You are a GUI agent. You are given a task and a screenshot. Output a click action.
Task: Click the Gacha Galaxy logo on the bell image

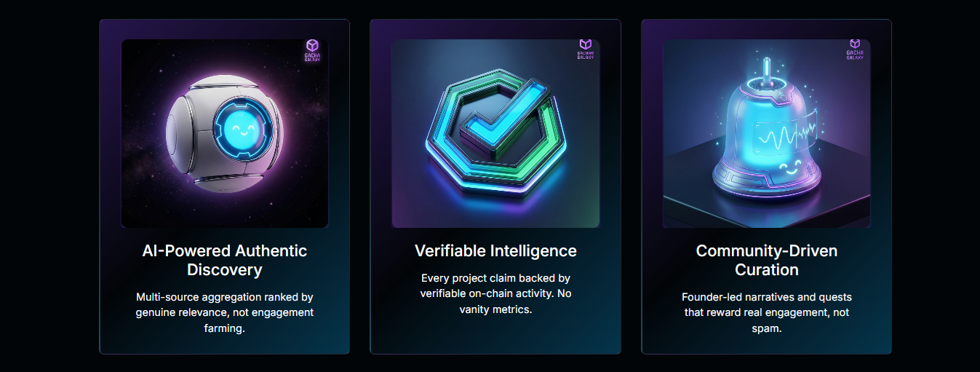click(855, 50)
